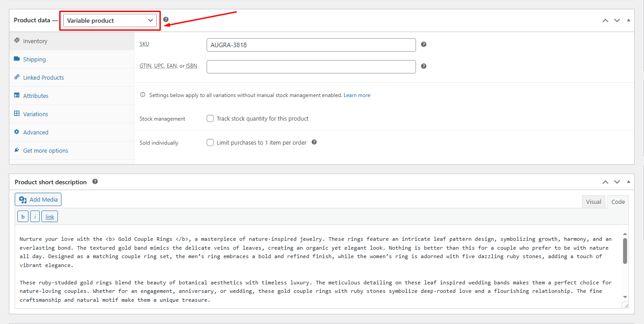Open the Inventory tab
This screenshot has height=324, width=644.
[x=72, y=41]
